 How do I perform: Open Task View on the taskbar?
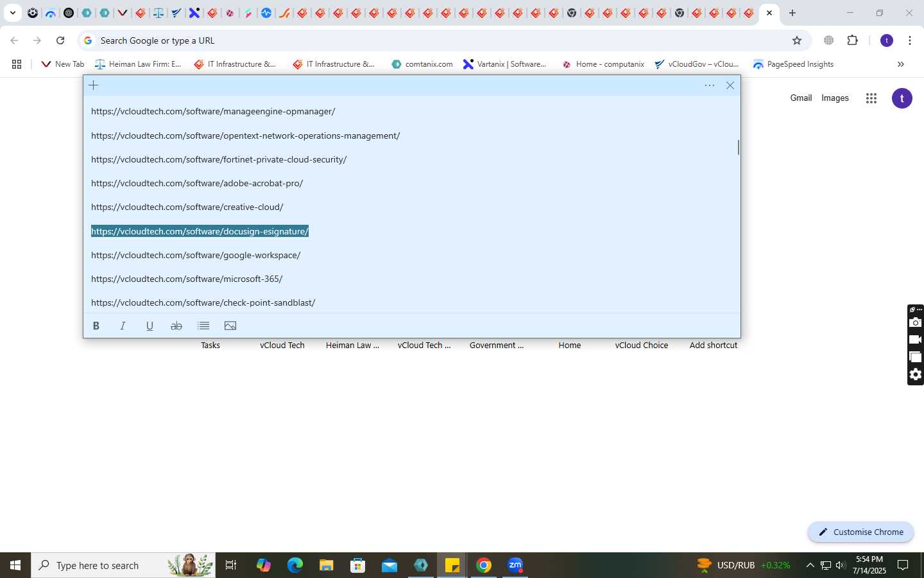pyautogui.click(x=231, y=565)
